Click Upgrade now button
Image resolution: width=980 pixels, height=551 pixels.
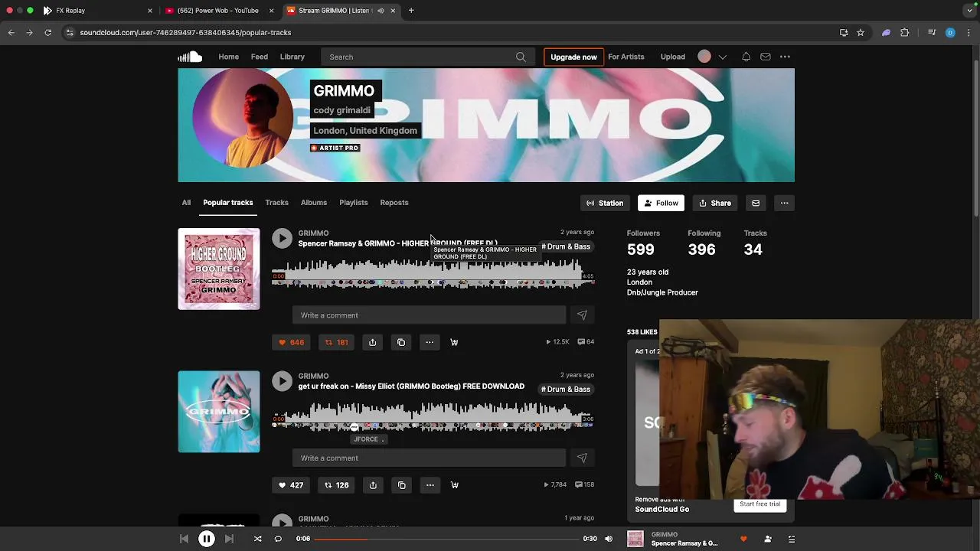573,57
